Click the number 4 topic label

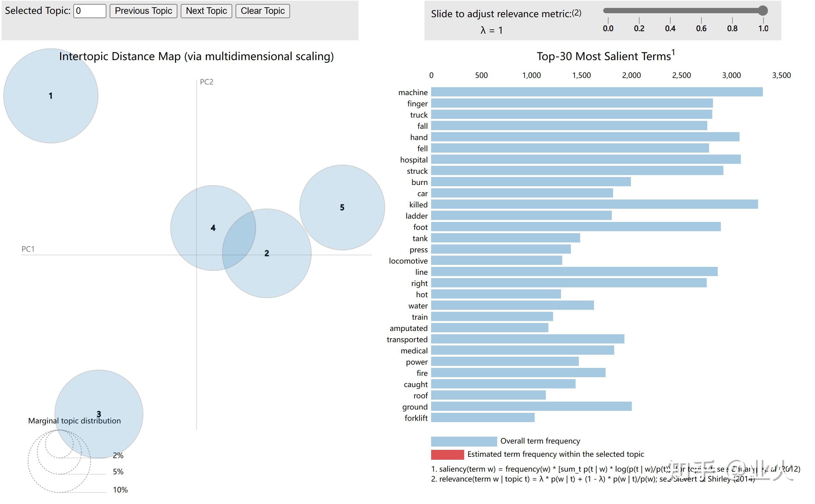coord(213,228)
